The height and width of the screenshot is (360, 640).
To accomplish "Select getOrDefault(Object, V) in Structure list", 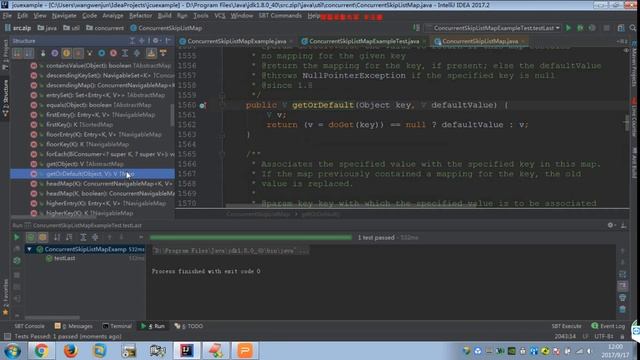I will [93, 174].
